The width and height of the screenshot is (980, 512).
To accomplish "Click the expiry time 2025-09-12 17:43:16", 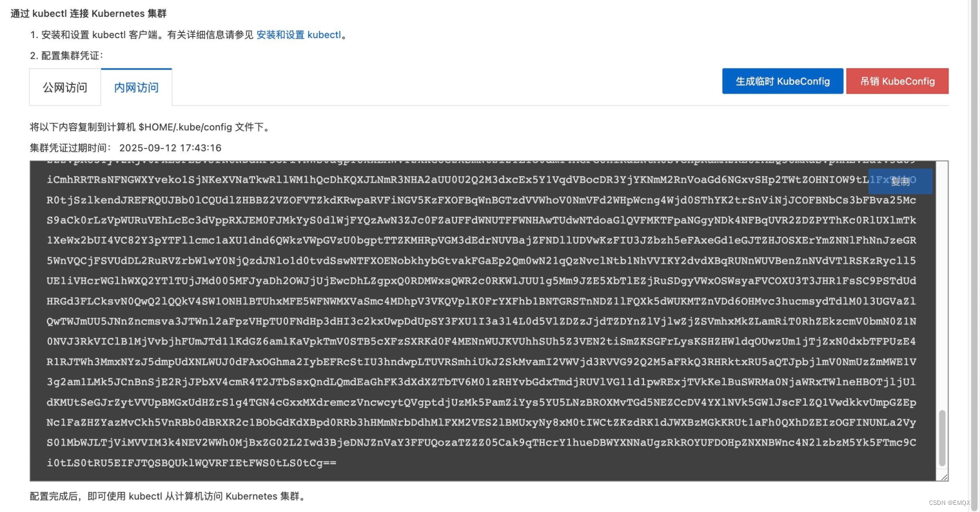I will tap(170, 148).
